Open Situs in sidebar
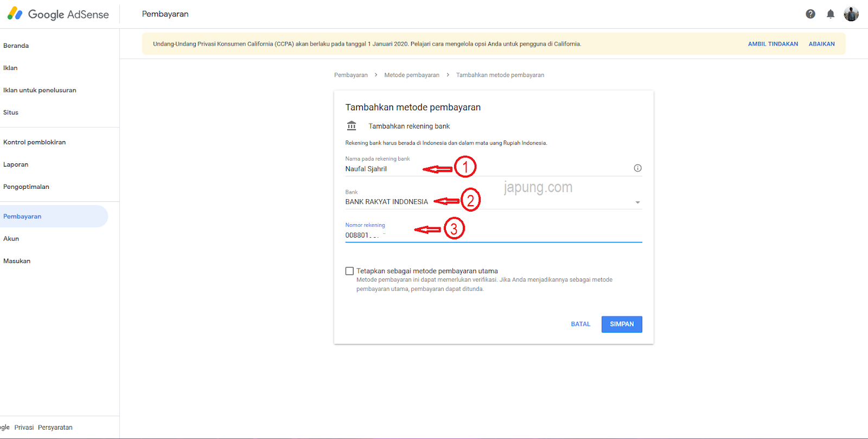 pos(11,112)
